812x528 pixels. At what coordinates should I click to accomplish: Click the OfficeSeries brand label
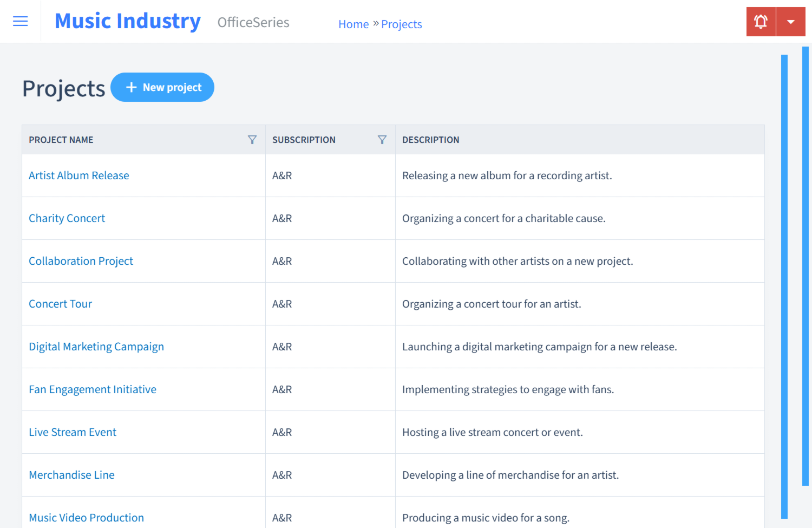pos(253,23)
